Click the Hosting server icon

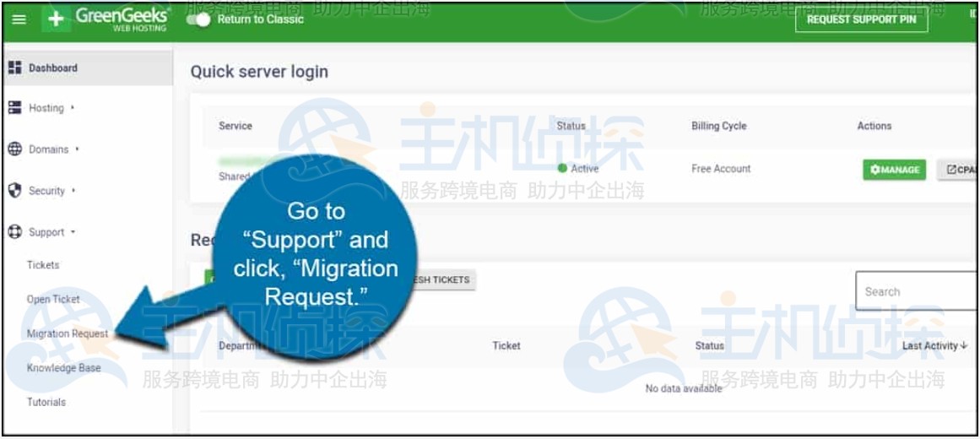[14, 107]
